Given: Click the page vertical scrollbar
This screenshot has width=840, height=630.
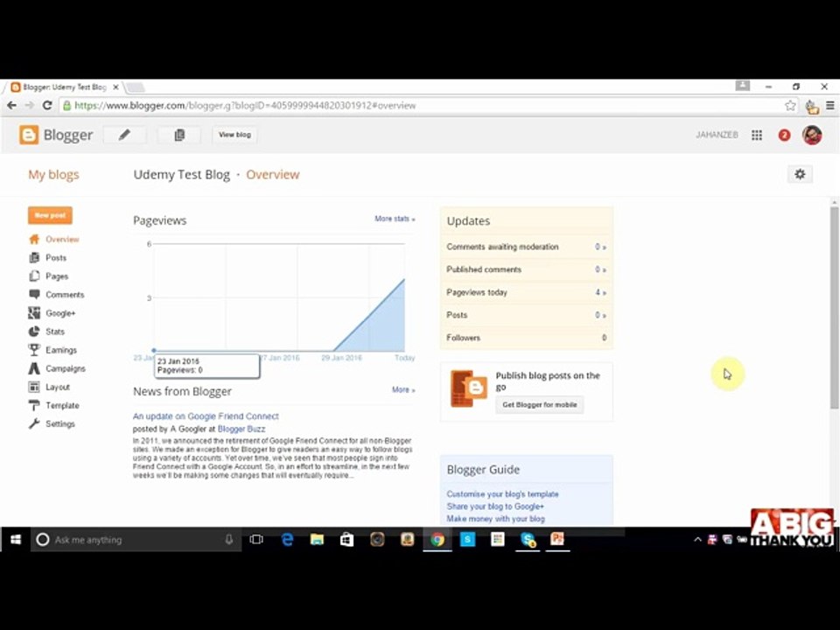Looking at the screenshot, I should point(834,308).
